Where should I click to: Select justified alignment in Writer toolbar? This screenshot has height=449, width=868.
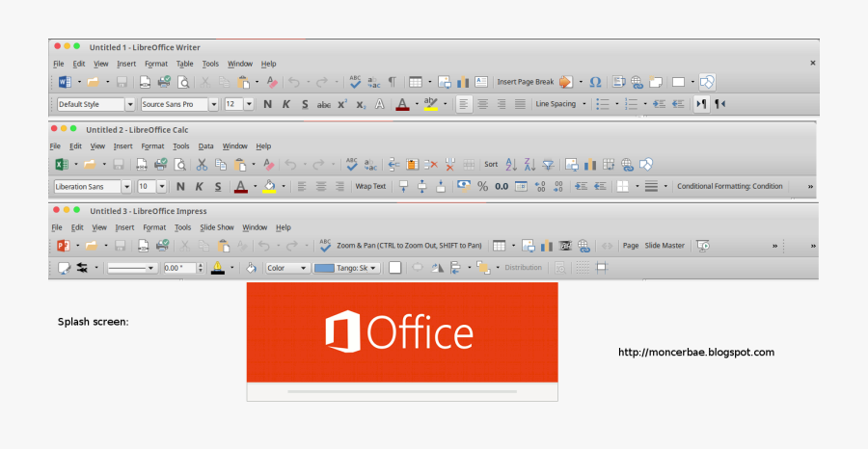[520, 104]
